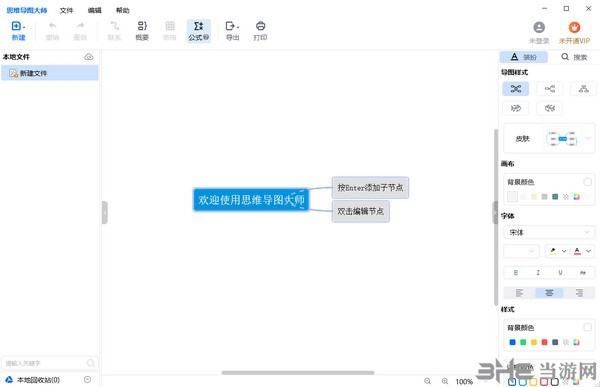Switch to the 装扮 tab
The image size is (600, 387).
pyautogui.click(x=523, y=57)
